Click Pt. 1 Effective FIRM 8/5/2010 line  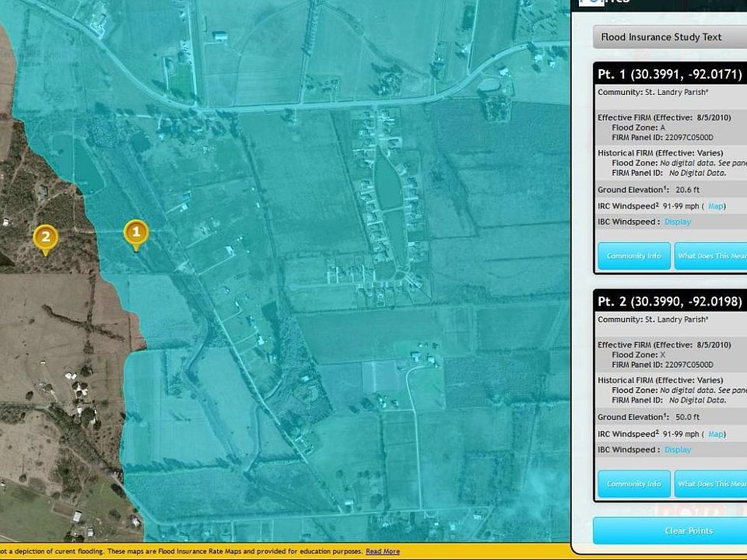click(x=664, y=117)
